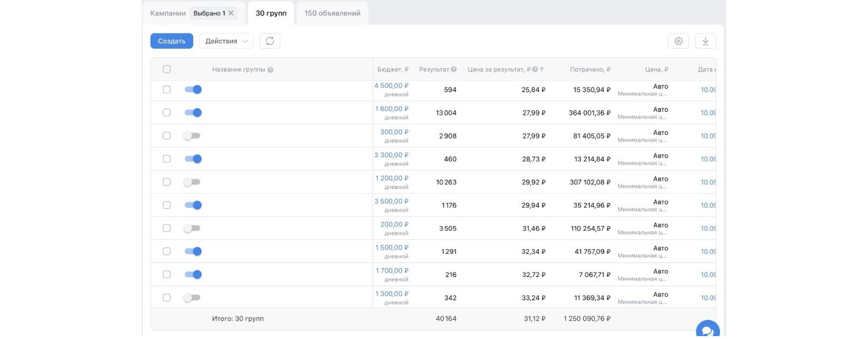
Task: Sort by Потрачено column header
Action: pyautogui.click(x=590, y=70)
